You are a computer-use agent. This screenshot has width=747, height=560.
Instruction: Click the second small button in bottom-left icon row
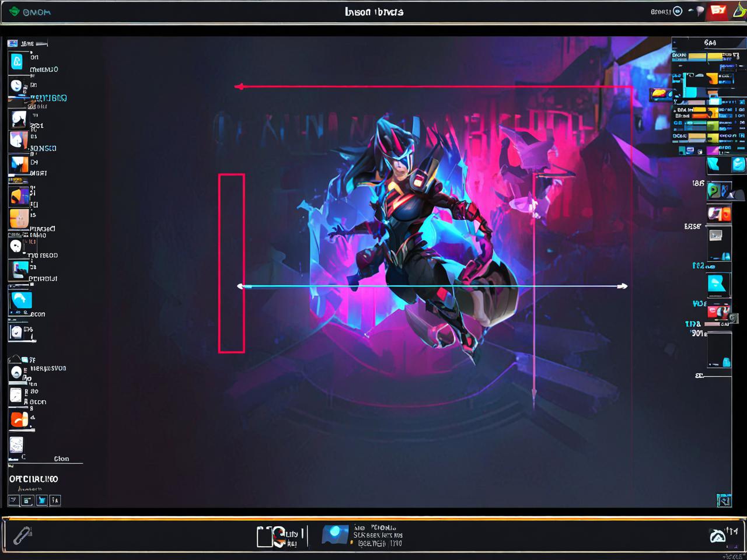click(x=27, y=500)
